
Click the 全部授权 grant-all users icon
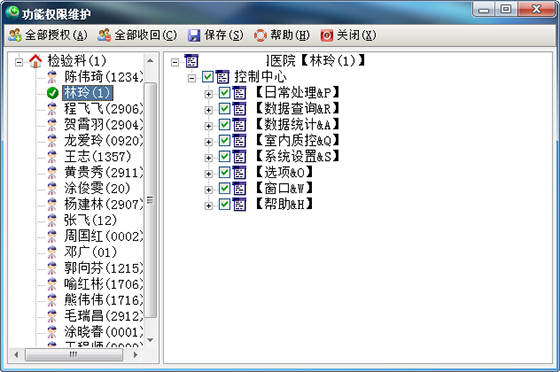15,35
